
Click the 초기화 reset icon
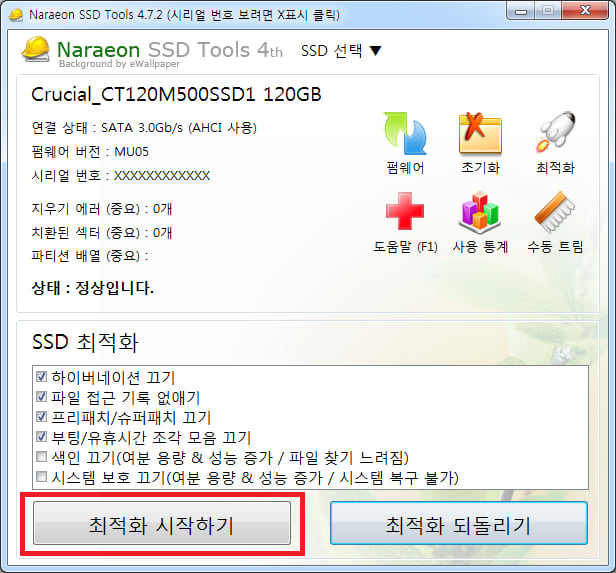(x=480, y=134)
